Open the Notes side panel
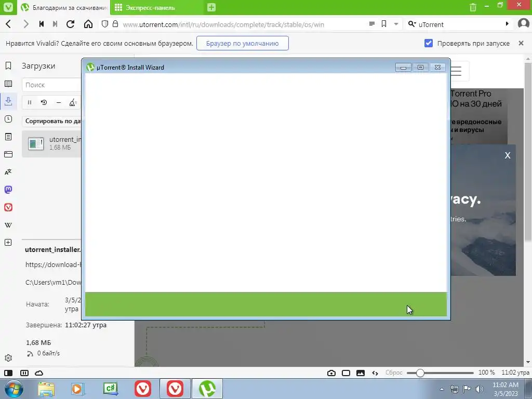532x399 pixels. [x=8, y=137]
